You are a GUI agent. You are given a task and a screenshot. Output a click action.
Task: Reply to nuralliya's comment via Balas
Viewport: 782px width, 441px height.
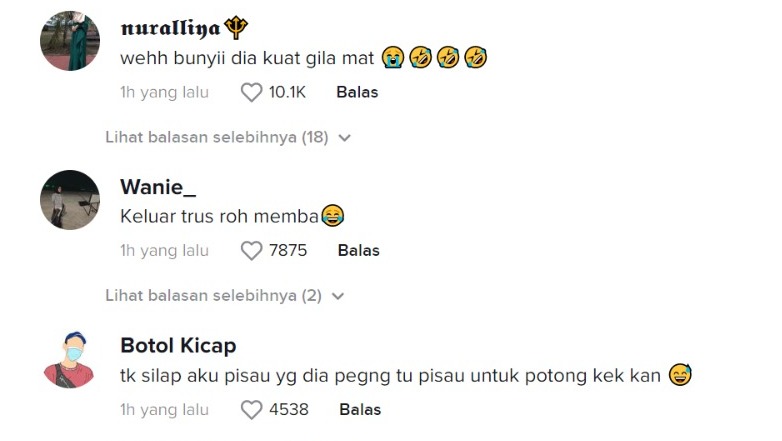pyautogui.click(x=357, y=92)
